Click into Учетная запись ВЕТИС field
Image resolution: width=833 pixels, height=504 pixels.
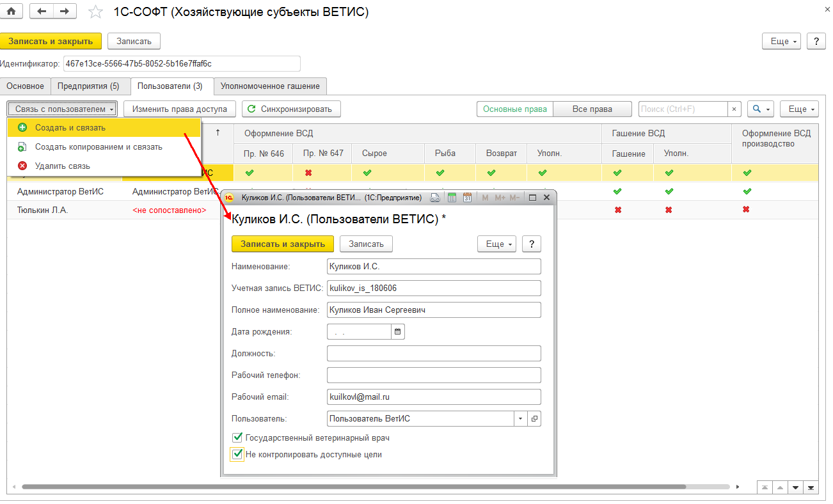click(434, 288)
